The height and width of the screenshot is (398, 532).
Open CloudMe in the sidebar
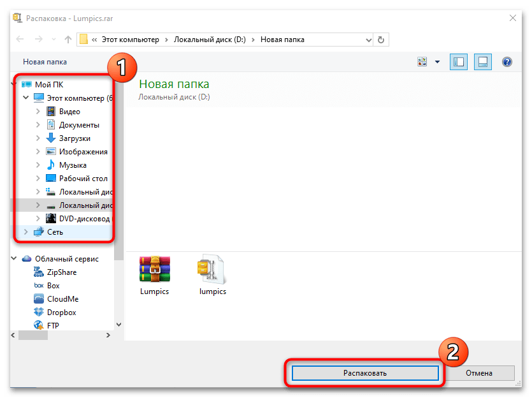pyautogui.click(x=62, y=299)
